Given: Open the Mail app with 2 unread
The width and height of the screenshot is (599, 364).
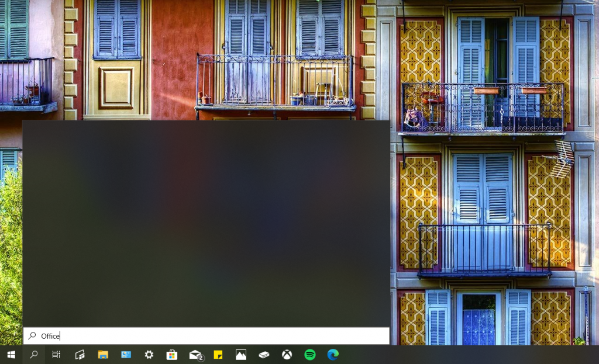Looking at the screenshot, I should pos(195,355).
